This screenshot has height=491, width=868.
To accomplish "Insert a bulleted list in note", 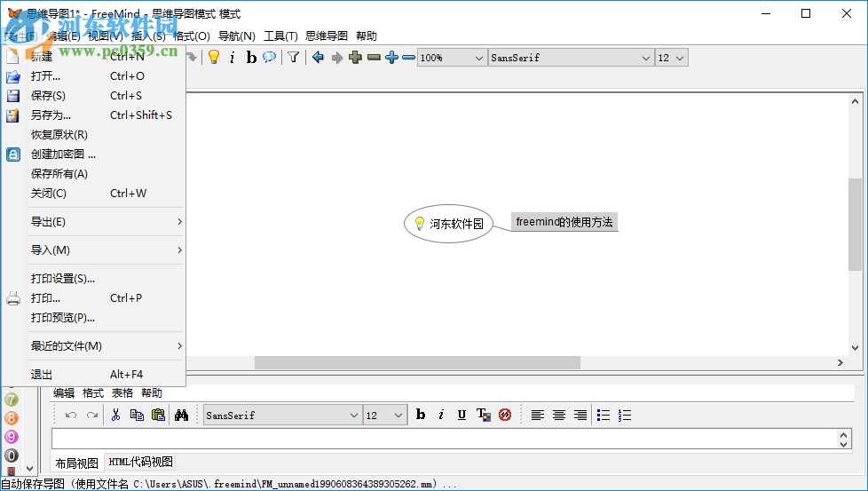I will (x=604, y=415).
